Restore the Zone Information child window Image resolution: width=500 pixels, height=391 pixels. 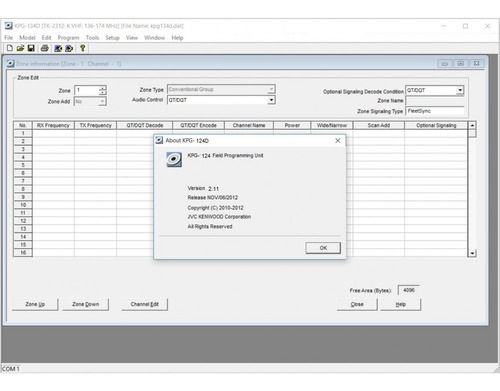point(461,63)
